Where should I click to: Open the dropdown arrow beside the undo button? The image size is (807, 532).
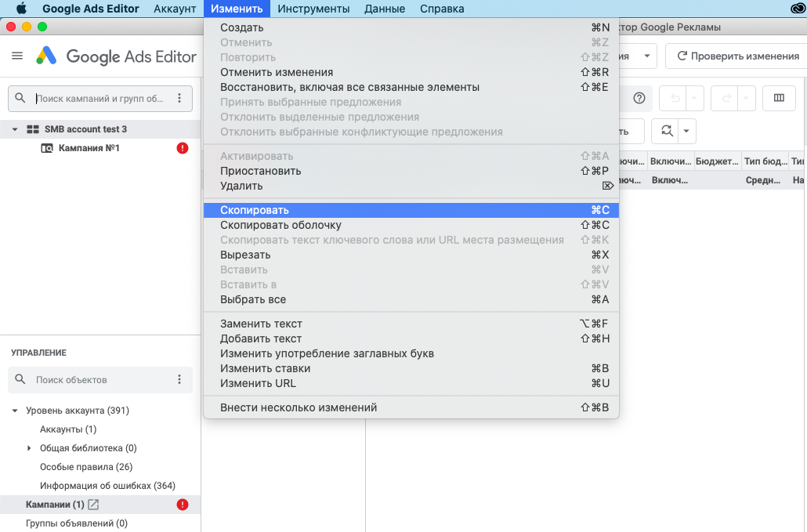(x=694, y=98)
